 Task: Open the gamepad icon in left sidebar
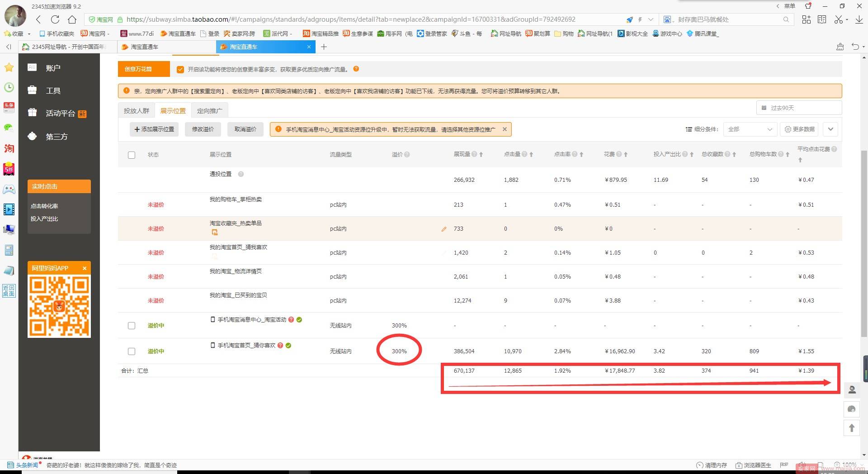(9, 189)
